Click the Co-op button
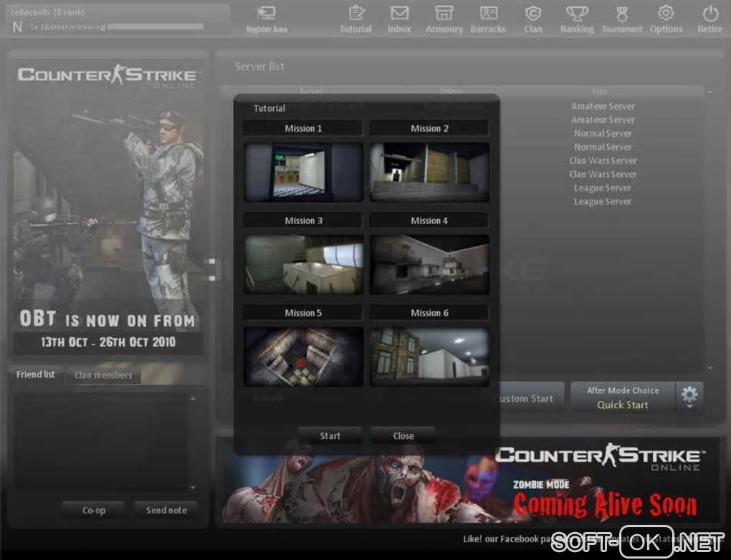731x560 pixels. coord(94,510)
